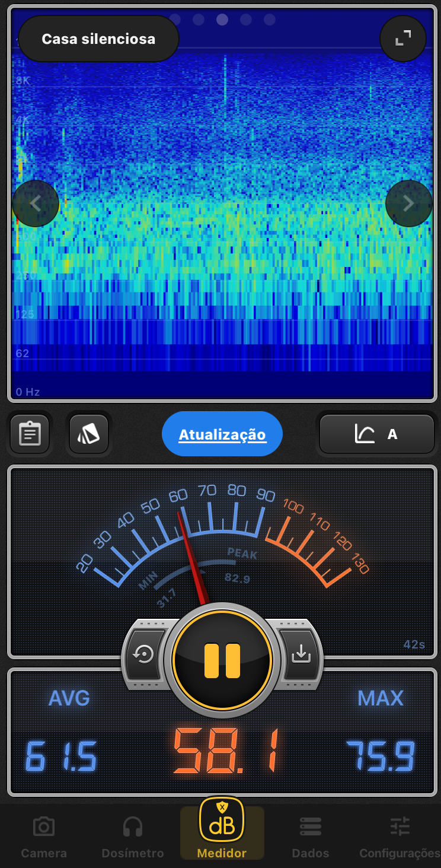Click the Atualização upgrade button
Screen dimensions: 441x868
(x=222, y=434)
